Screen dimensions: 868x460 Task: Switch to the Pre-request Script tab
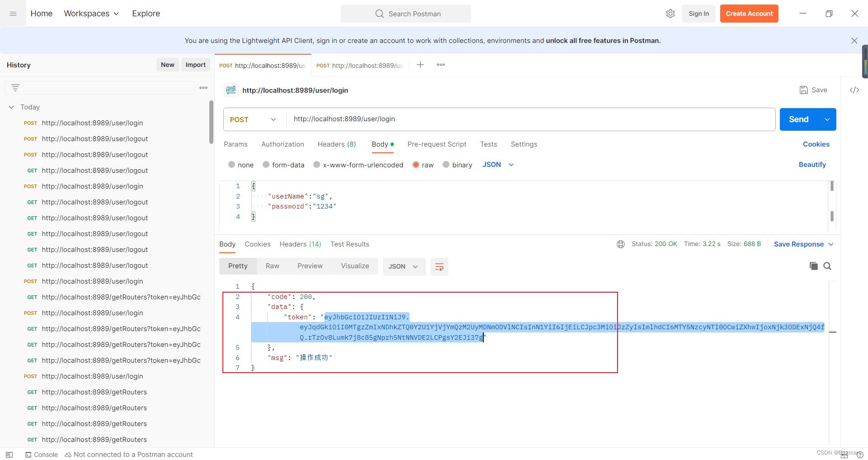[437, 144]
